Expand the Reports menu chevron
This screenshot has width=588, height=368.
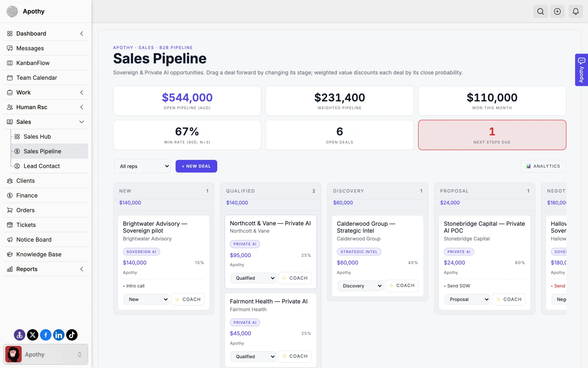point(82,269)
